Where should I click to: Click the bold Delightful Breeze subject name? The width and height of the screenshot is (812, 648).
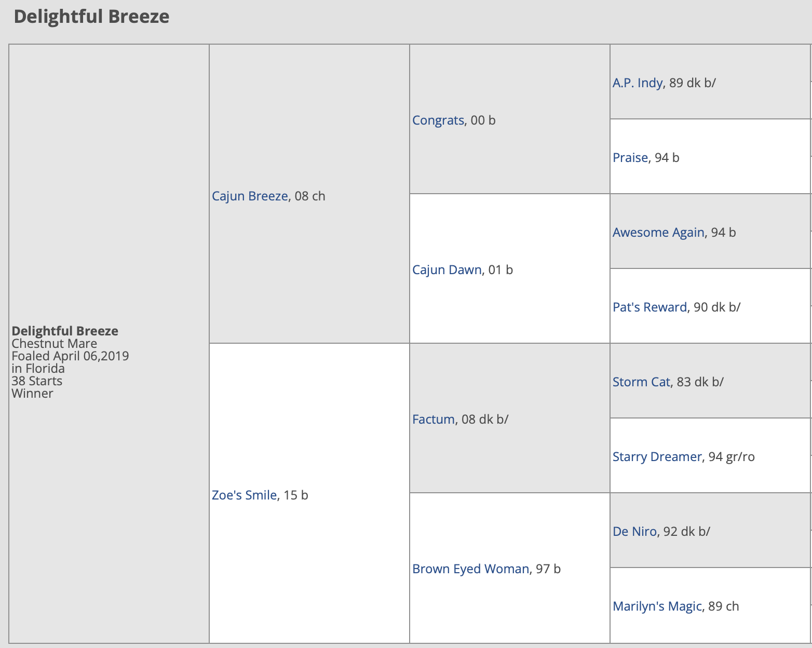65,331
